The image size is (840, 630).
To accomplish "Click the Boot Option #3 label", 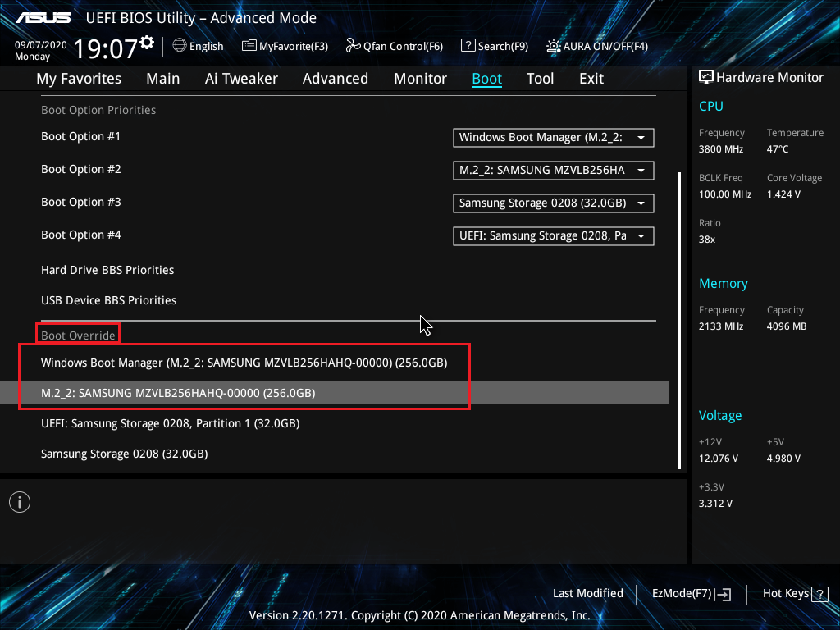I will pyautogui.click(x=81, y=202).
